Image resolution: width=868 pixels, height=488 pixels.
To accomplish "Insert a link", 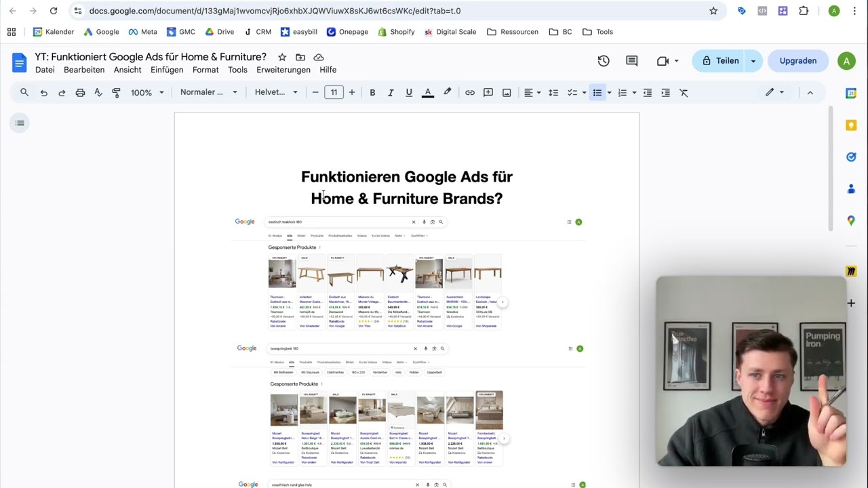I will point(470,92).
